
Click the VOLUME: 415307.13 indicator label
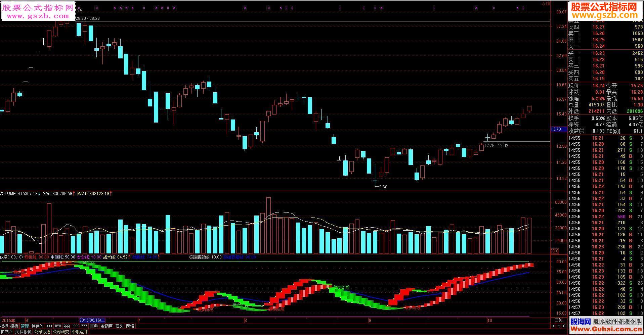coord(20,194)
